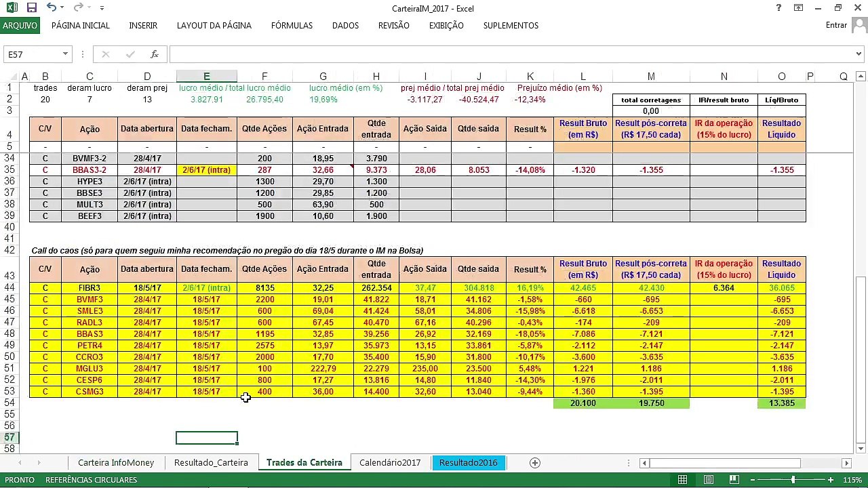Add a new sheet with plus icon

pos(535,463)
